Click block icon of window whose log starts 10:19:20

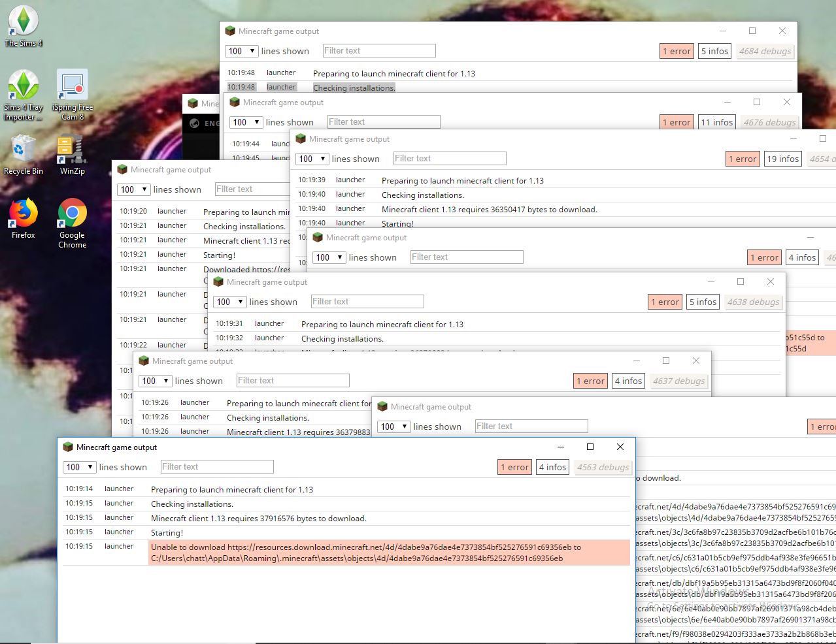(122, 170)
